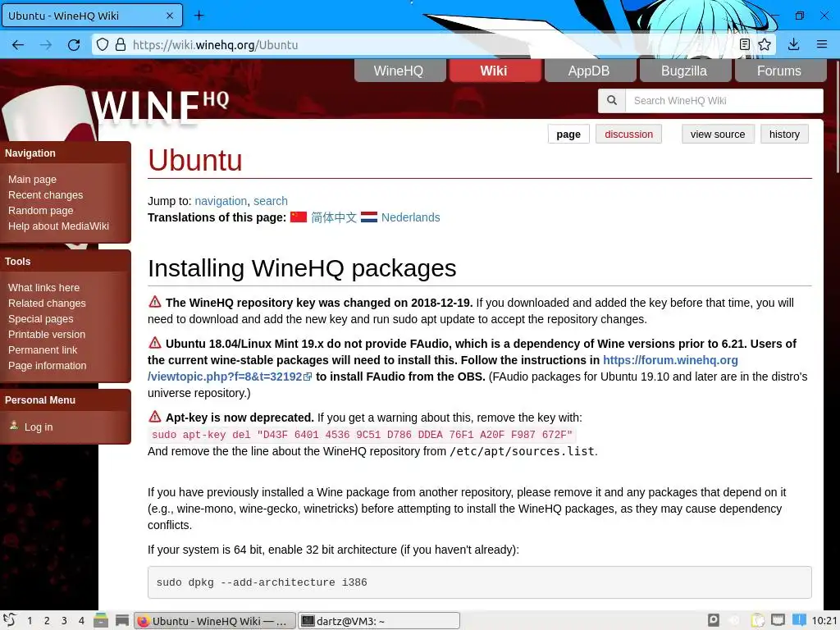Screen dimensions: 840x630
Task: Open a new browser tab
Action: click(199, 16)
